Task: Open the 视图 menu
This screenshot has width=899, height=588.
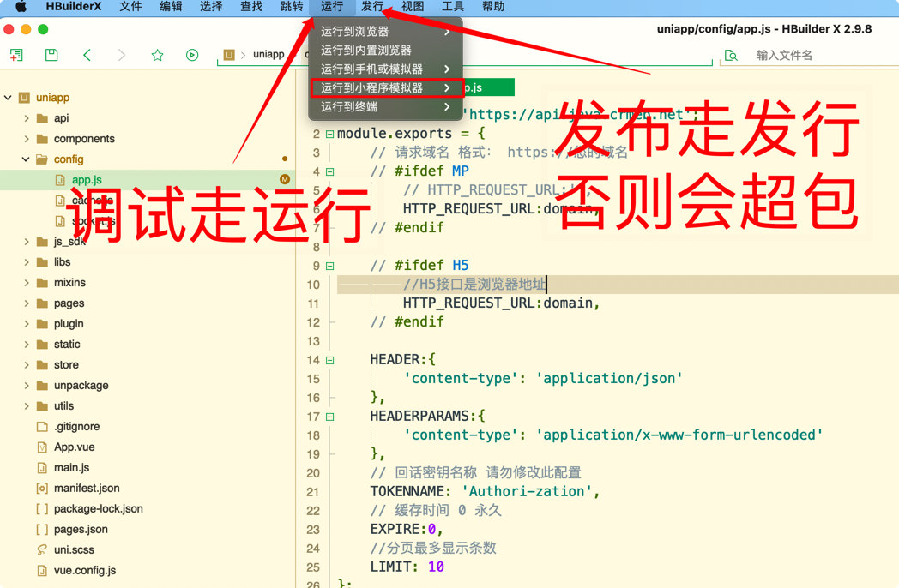Action: coord(413,7)
